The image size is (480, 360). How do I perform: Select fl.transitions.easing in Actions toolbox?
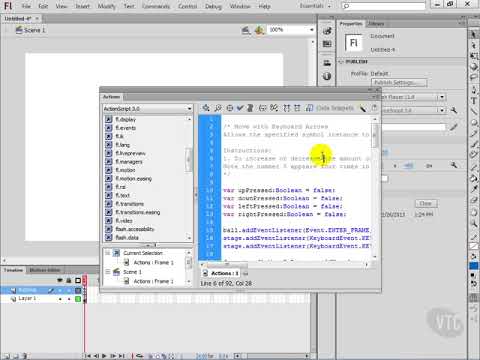[137, 212]
